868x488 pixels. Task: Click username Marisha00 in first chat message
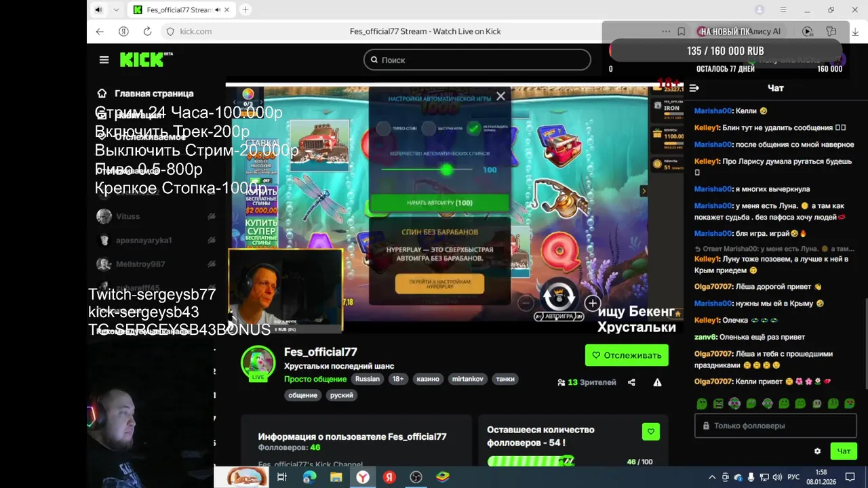[x=713, y=110]
